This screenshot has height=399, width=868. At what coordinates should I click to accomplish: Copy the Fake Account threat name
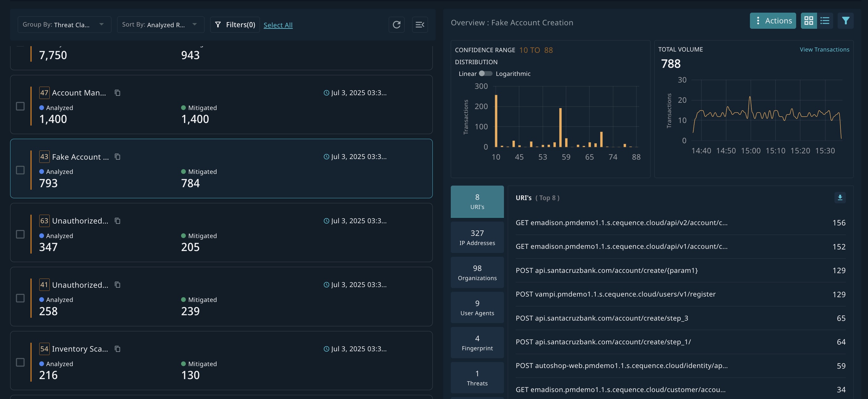[117, 157]
